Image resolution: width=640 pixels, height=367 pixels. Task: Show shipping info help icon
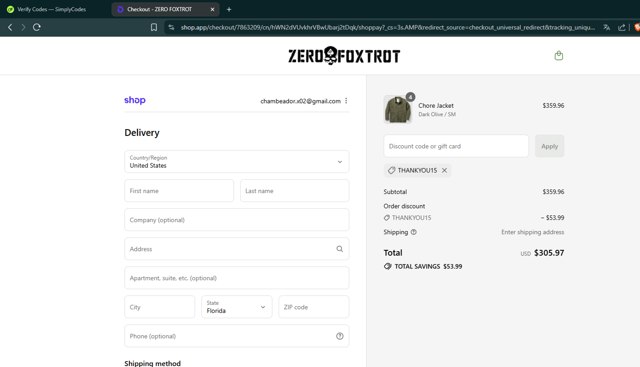coord(413,232)
